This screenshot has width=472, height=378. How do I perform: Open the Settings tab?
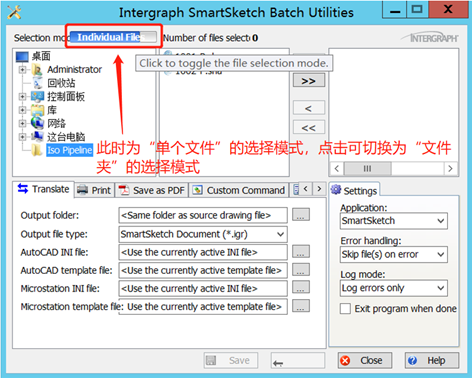[354, 190]
